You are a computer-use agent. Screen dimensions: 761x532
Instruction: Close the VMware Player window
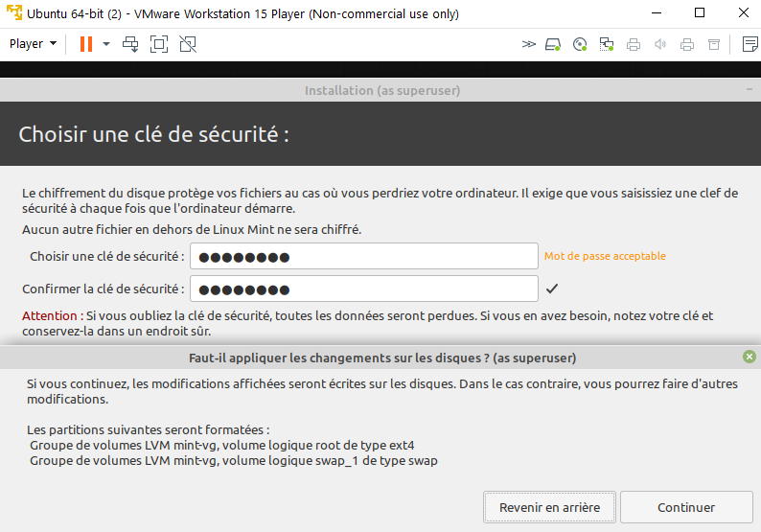coord(743,13)
